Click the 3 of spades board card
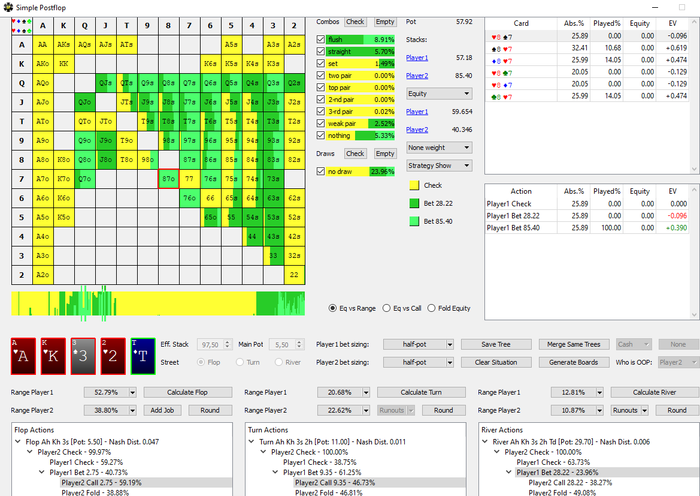 coord(83,356)
